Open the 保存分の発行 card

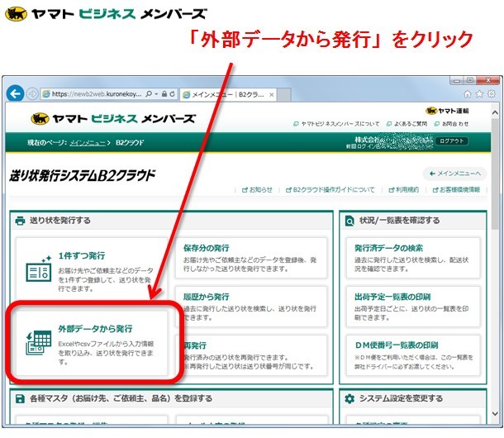(x=251, y=258)
